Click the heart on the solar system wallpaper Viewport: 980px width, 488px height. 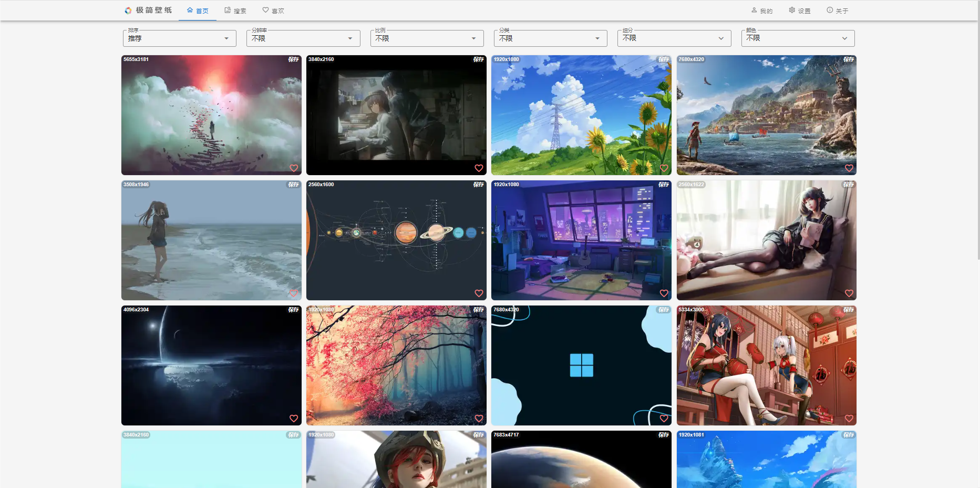tap(479, 293)
